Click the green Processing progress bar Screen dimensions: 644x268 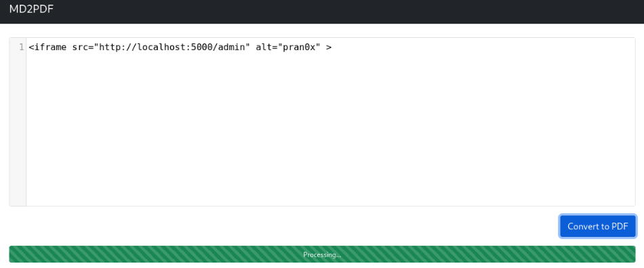click(x=322, y=254)
